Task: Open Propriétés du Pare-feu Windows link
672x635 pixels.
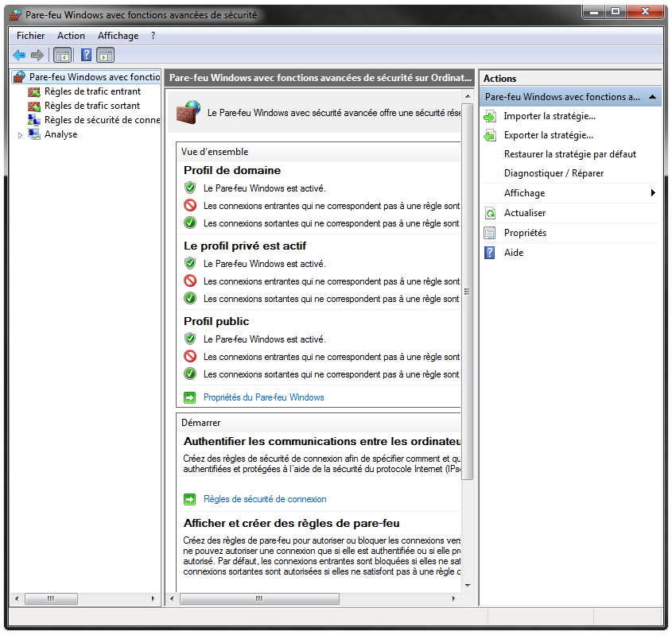Action: [263, 397]
